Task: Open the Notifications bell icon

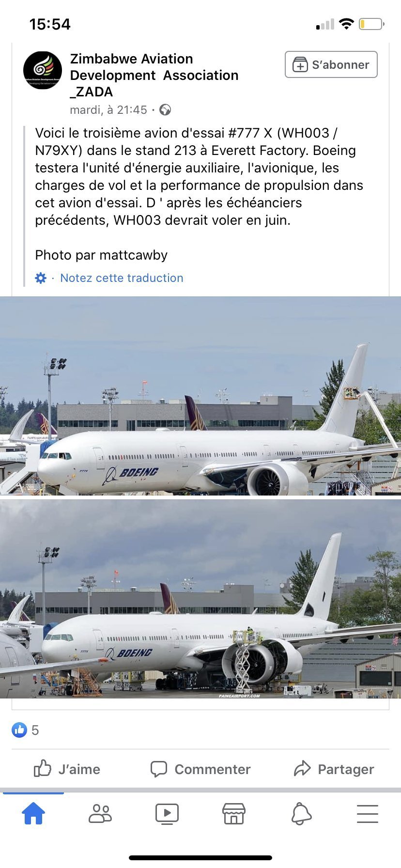Action: (301, 814)
